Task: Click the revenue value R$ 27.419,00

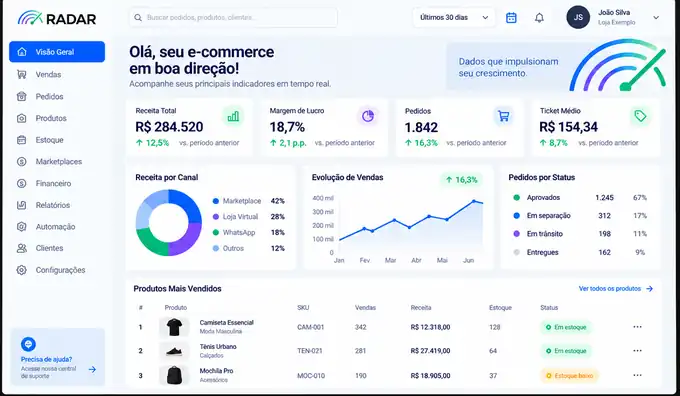Action: (430, 350)
